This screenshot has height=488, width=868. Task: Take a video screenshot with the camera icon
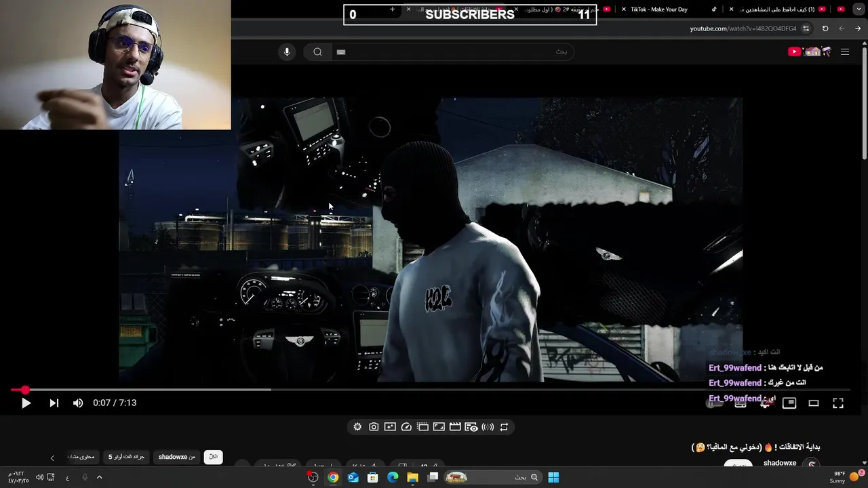(374, 427)
